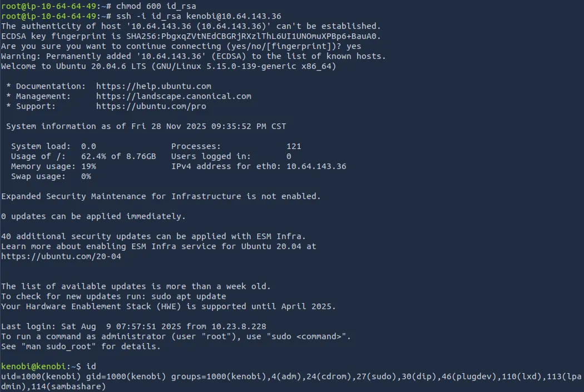This screenshot has width=584, height=392.
Task: Click the IPv4 address 10.64.143.36 for eth0
Action: click(316, 166)
